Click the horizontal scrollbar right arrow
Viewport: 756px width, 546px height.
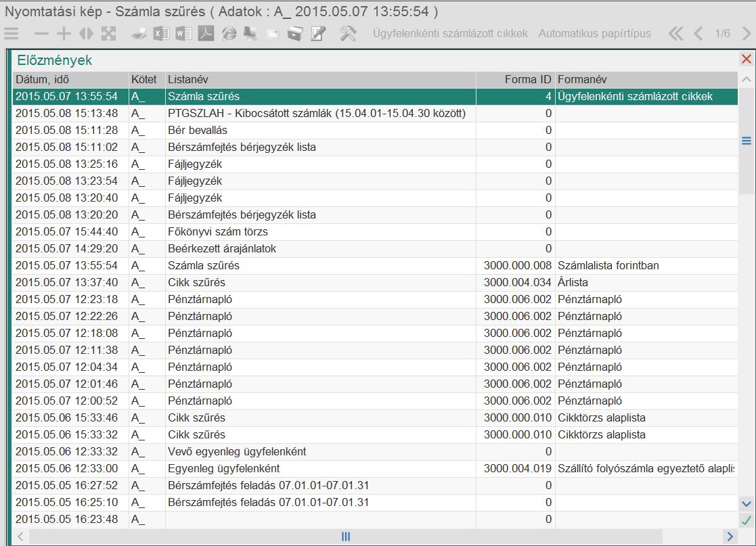pyautogui.click(x=730, y=537)
